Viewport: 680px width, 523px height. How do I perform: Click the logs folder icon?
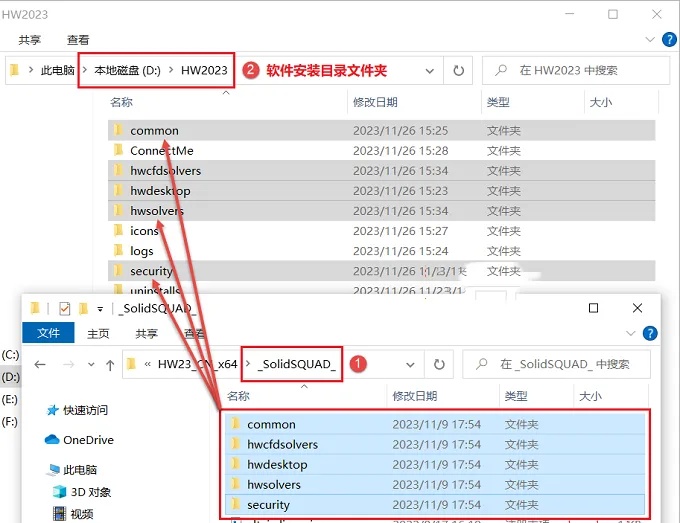[118, 250]
